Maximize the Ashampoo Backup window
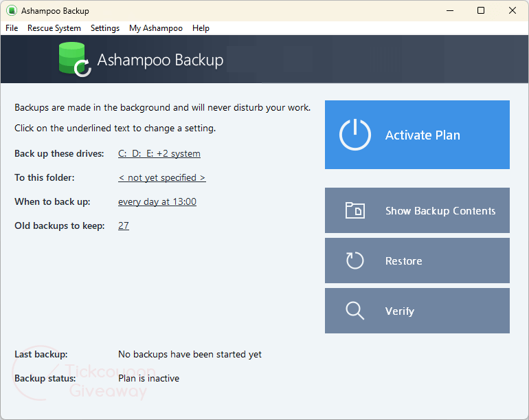 [x=481, y=11]
